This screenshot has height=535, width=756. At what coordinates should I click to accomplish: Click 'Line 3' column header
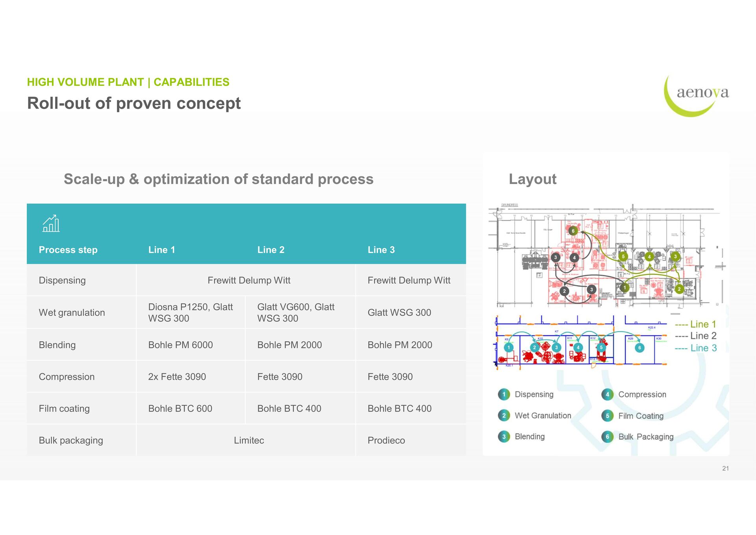point(381,250)
